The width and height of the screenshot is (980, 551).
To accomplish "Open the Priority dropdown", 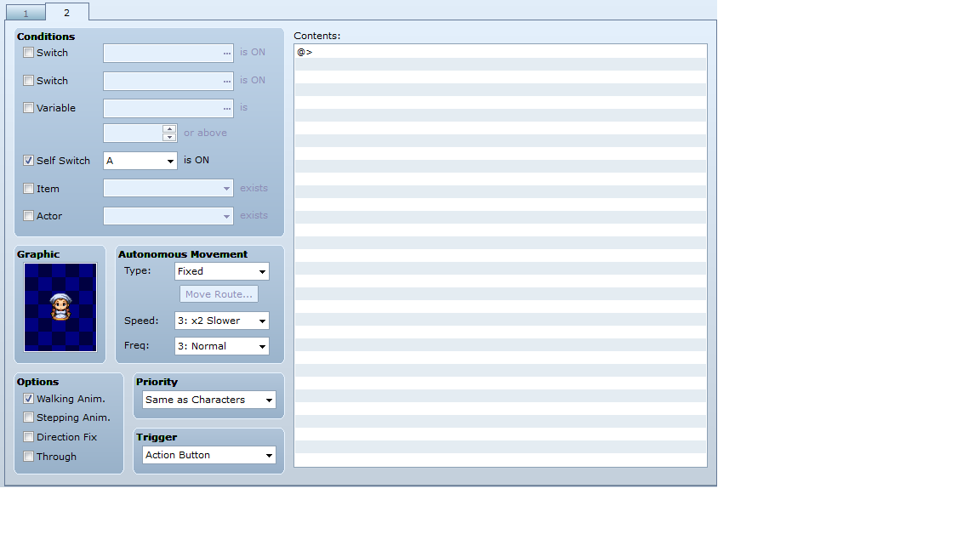I will point(208,400).
